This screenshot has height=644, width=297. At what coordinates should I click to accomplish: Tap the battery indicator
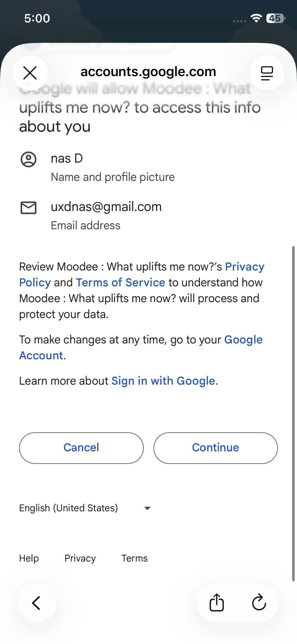[x=276, y=18]
